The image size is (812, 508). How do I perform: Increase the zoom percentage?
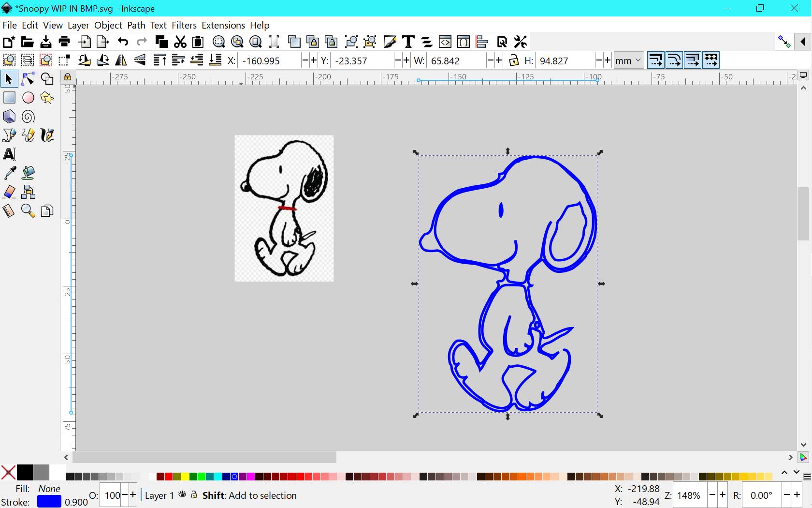tap(723, 494)
